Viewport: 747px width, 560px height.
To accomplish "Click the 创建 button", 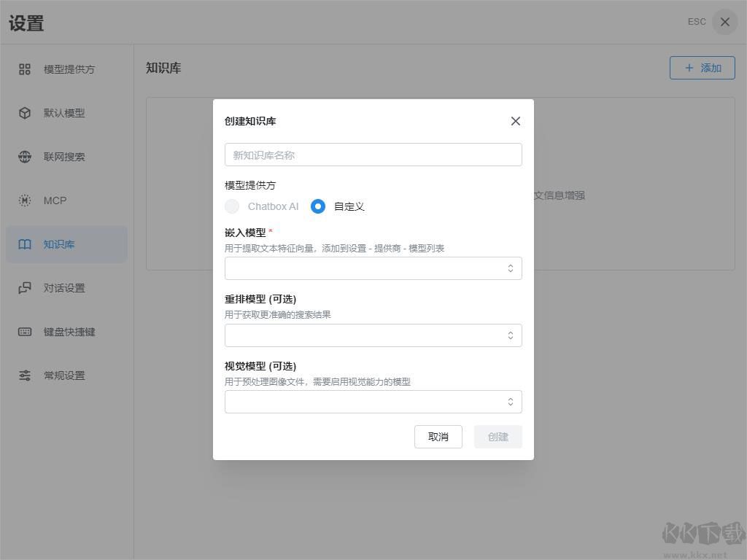I will (x=498, y=437).
